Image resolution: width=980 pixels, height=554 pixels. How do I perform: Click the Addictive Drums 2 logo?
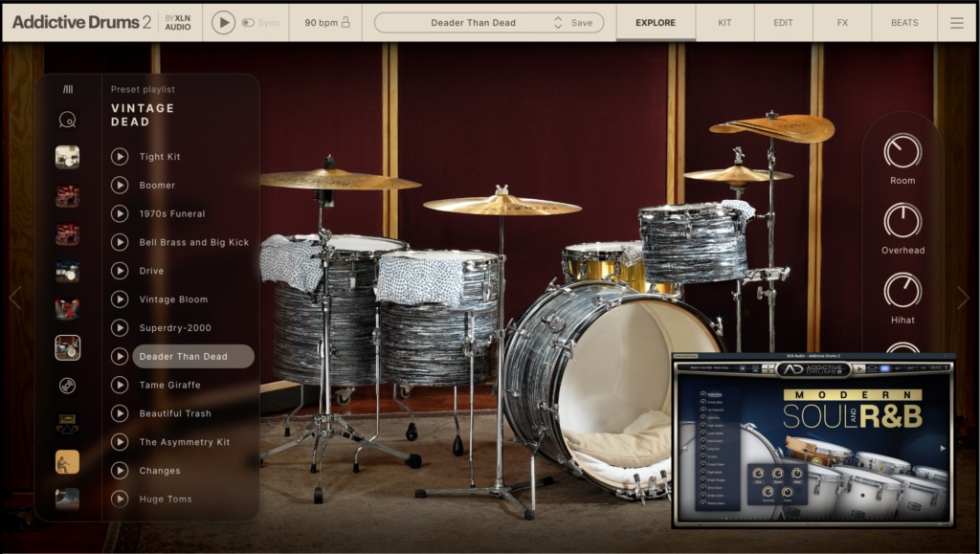tap(81, 22)
